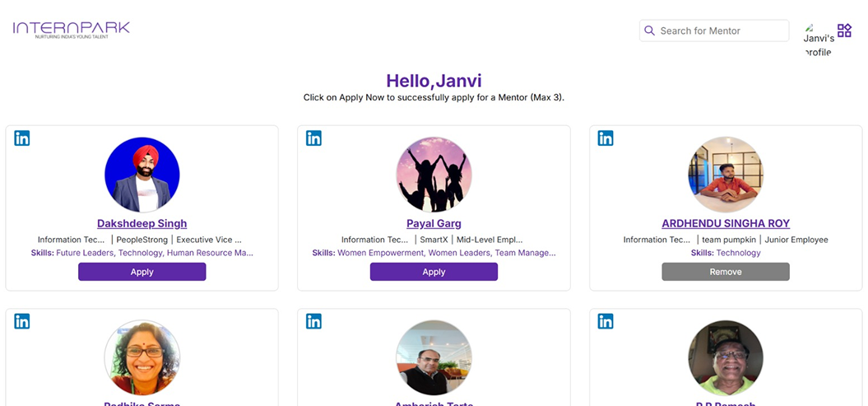Viewport: 868px width, 406px height.
Task: Remove ARDHENDU SINGHA ROY from applied mentors
Action: click(x=725, y=272)
